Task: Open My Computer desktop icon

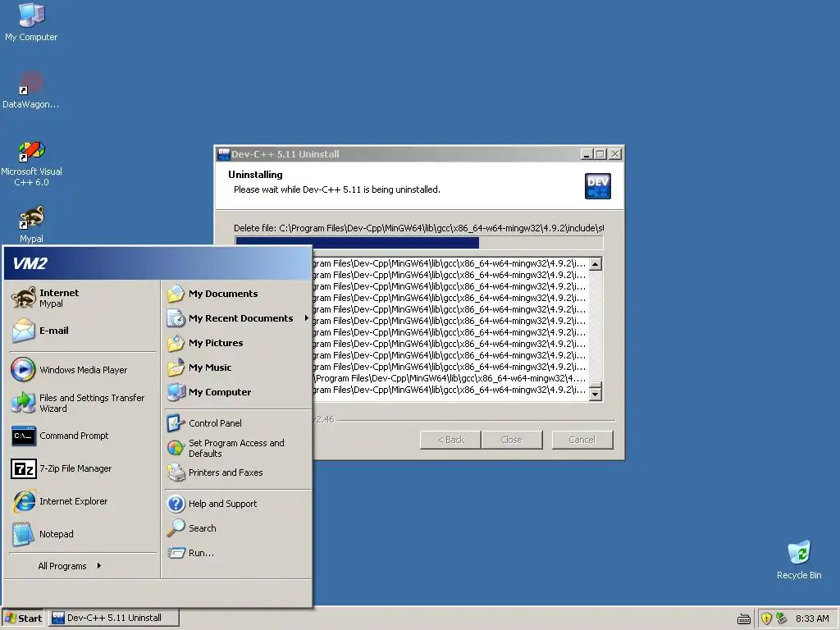Action: (x=31, y=22)
